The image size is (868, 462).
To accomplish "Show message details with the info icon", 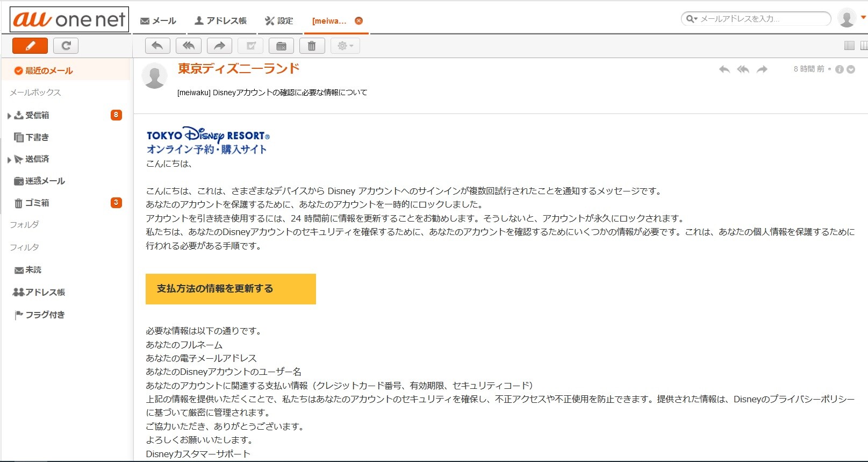I will coord(840,69).
